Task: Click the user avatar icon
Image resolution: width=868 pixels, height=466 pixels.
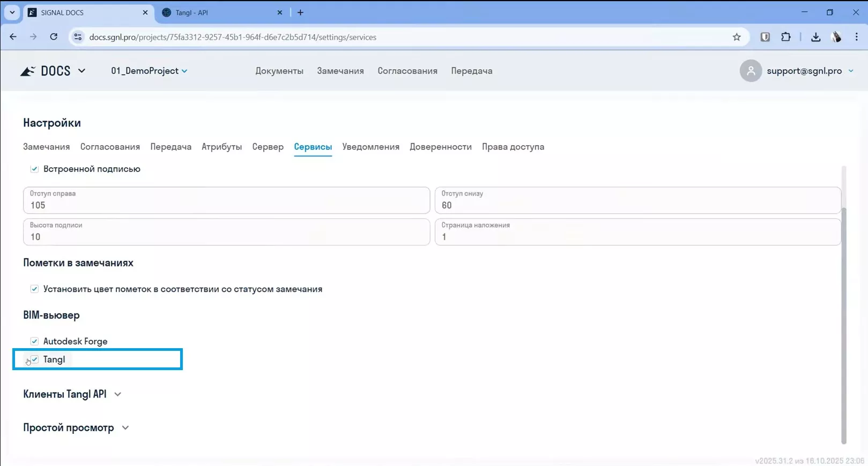Action: click(x=751, y=71)
